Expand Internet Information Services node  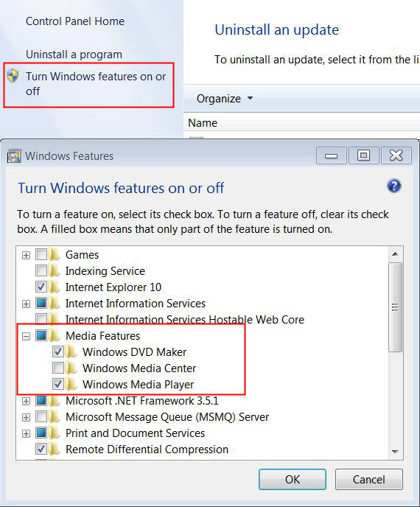coord(27,304)
